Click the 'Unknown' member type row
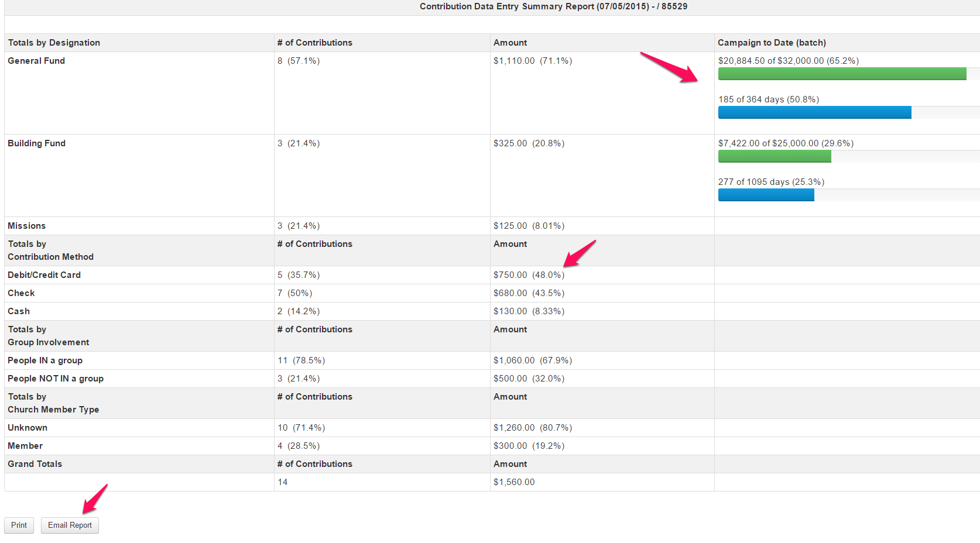 pyautogui.click(x=492, y=428)
